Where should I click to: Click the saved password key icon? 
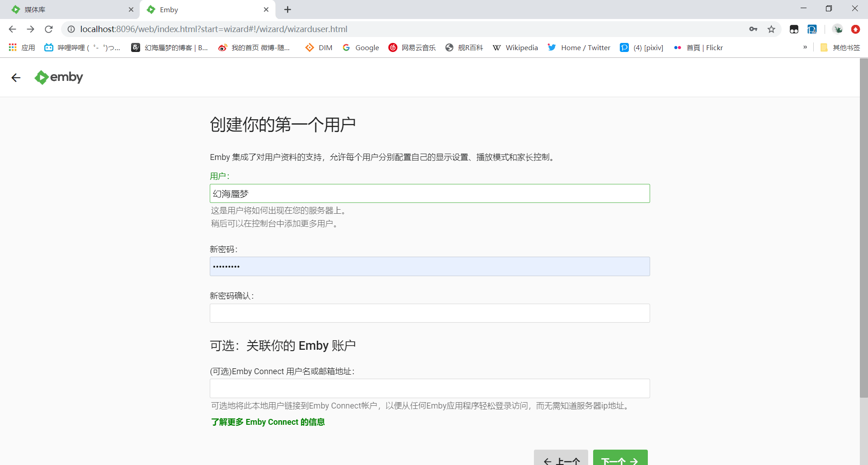pyautogui.click(x=753, y=29)
